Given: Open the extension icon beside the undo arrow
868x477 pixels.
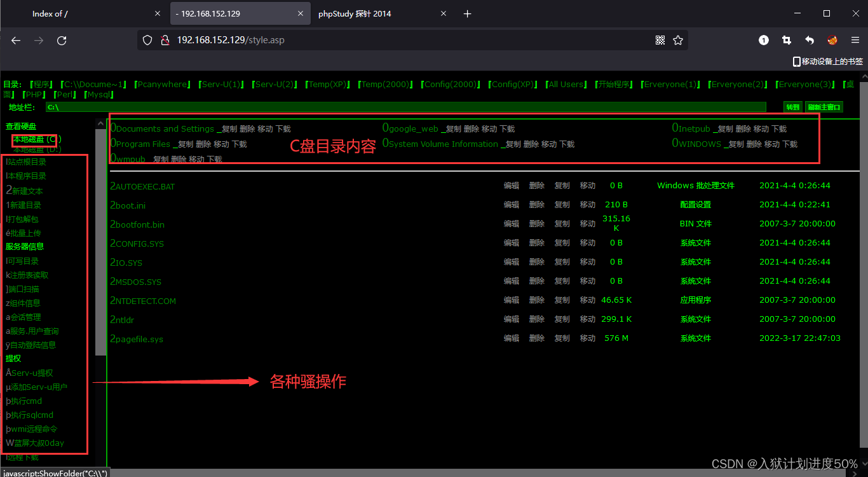Looking at the screenshot, I should pyautogui.click(x=832, y=40).
